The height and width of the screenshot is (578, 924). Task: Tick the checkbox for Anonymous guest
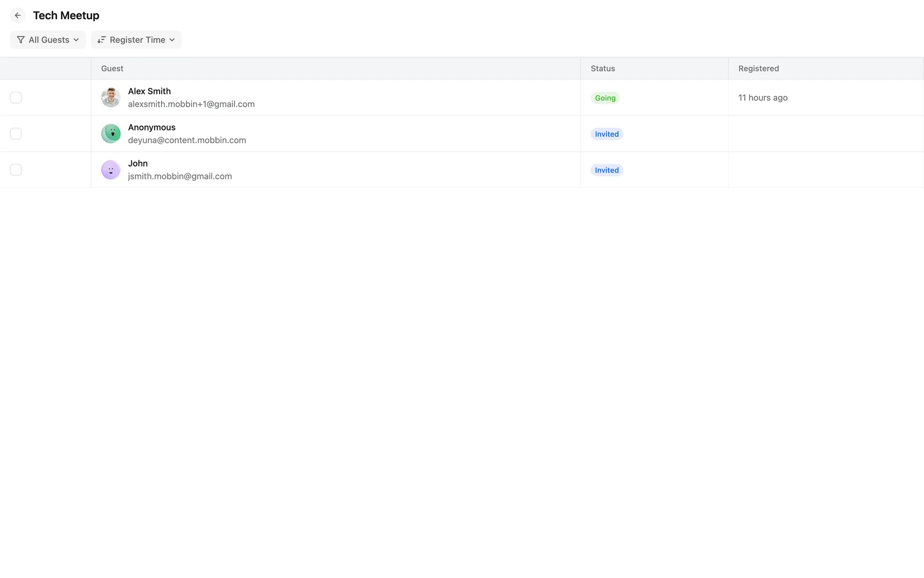[x=16, y=133]
